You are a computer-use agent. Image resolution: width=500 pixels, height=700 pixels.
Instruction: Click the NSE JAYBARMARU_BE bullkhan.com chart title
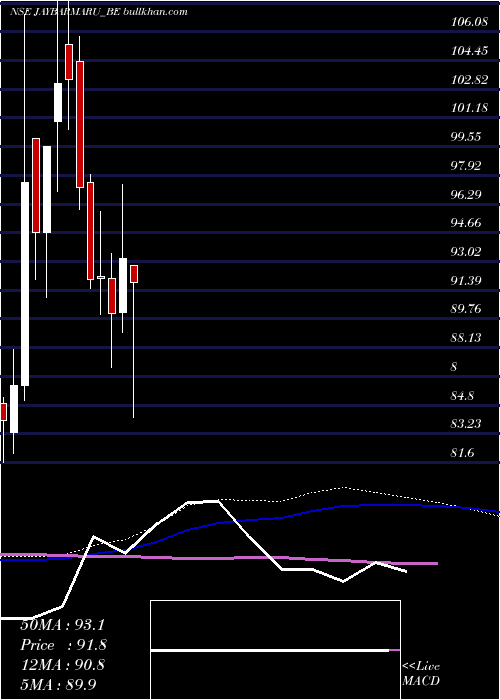pos(98,12)
